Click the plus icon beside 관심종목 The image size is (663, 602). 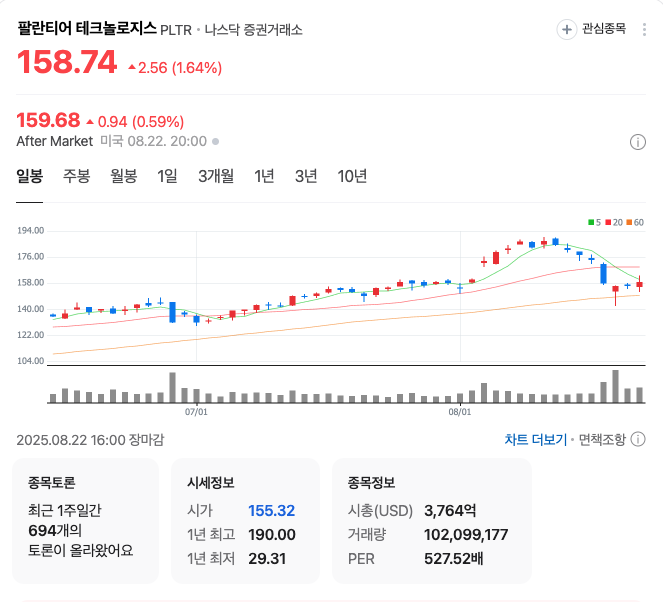(567, 30)
